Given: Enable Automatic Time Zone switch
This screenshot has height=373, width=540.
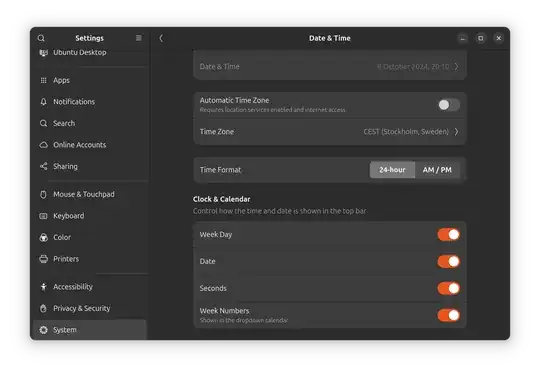Looking at the screenshot, I should (x=449, y=105).
